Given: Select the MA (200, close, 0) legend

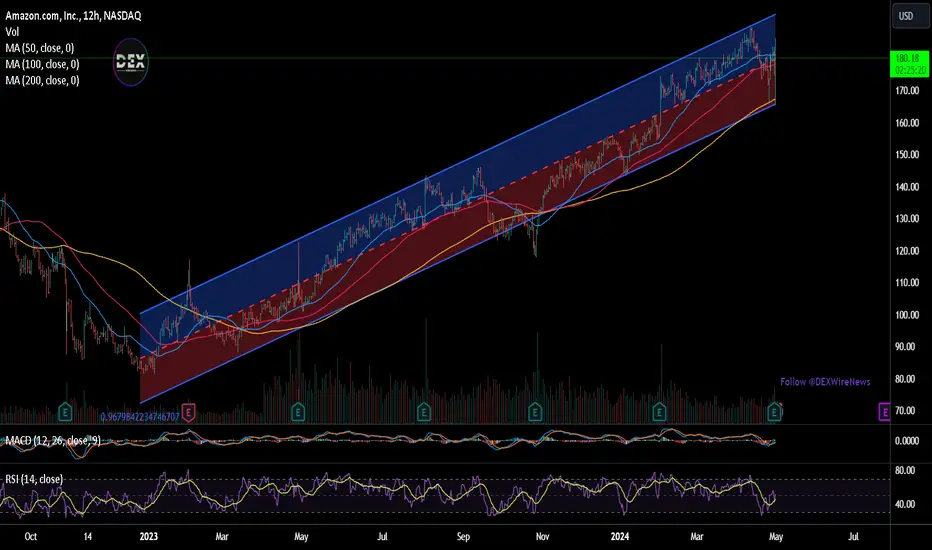Looking at the screenshot, I should [x=42, y=80].
